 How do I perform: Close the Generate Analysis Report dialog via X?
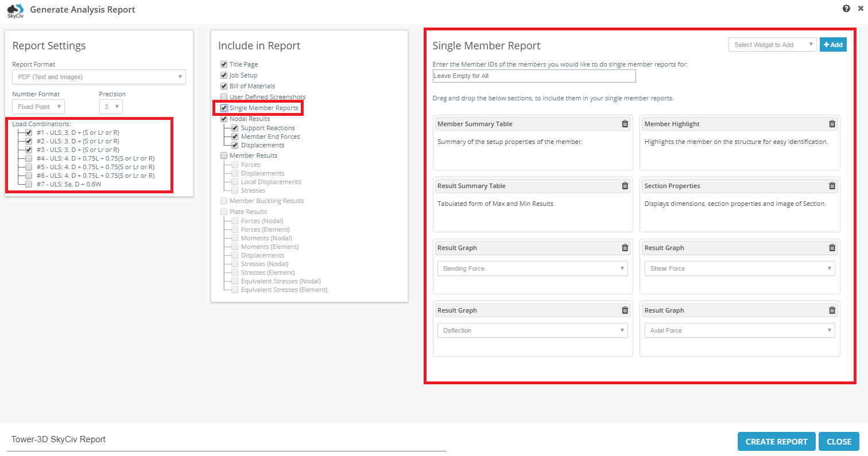tap(861, 9)
